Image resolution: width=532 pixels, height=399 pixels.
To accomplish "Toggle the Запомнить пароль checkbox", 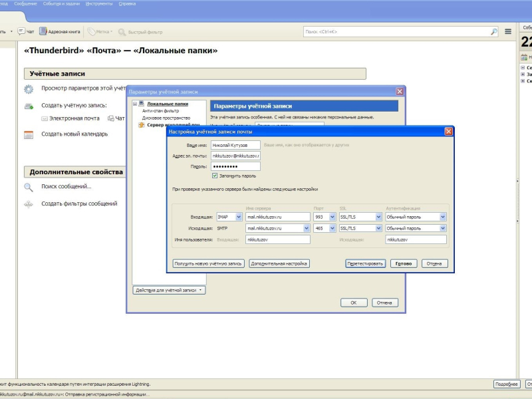I will tap(214, 176).
